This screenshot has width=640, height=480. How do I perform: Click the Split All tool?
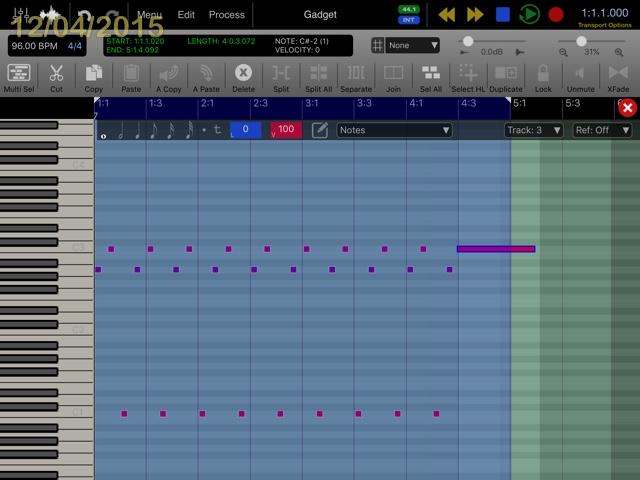pos(318,78)
